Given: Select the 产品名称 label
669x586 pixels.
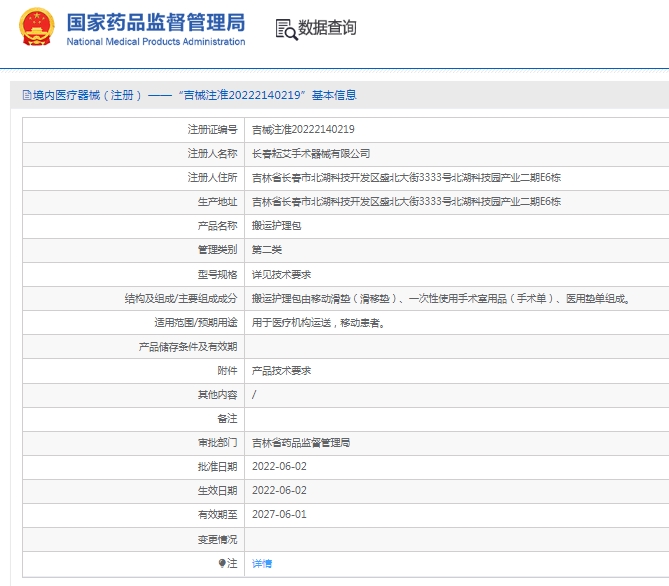Looking at the screenshot, I should [218, 225].
